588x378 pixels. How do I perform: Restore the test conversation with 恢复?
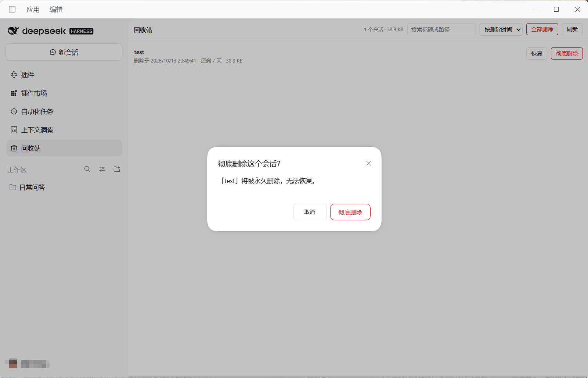(x=537, y=54)
